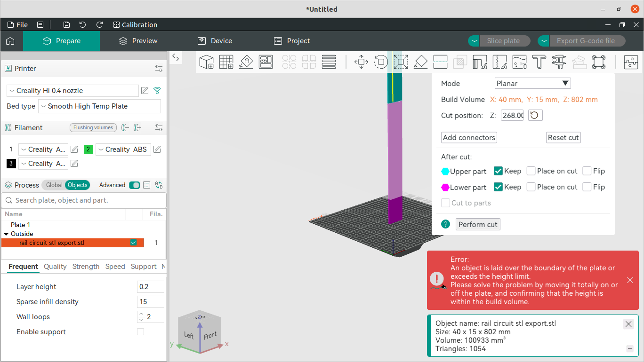Click the printer Wi-Fi connection icon
This screenshot has height=362, width=644.
pos(157,91)
